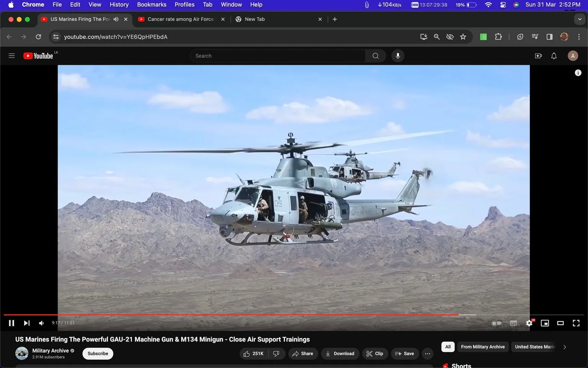Open the Apple menu

(x=11, y=5)
